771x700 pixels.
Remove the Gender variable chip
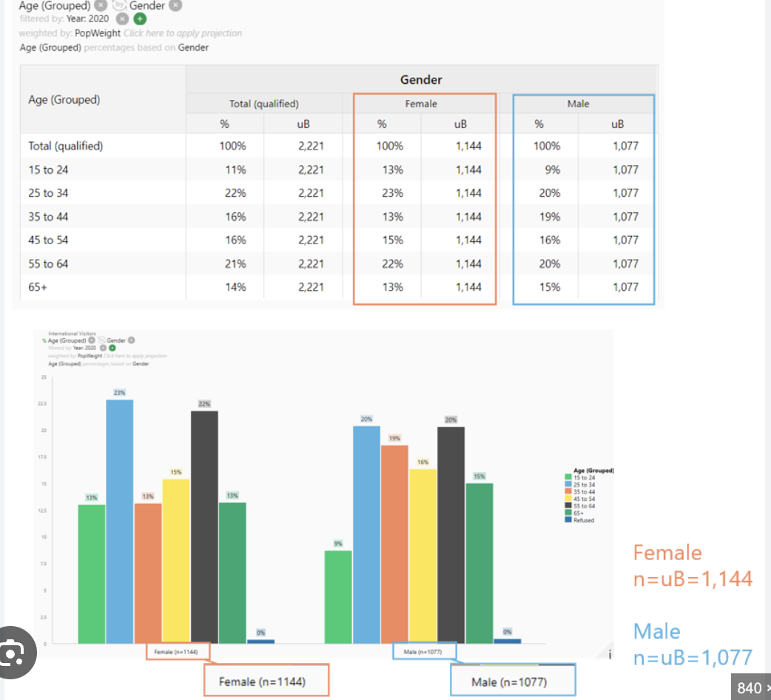175,7
